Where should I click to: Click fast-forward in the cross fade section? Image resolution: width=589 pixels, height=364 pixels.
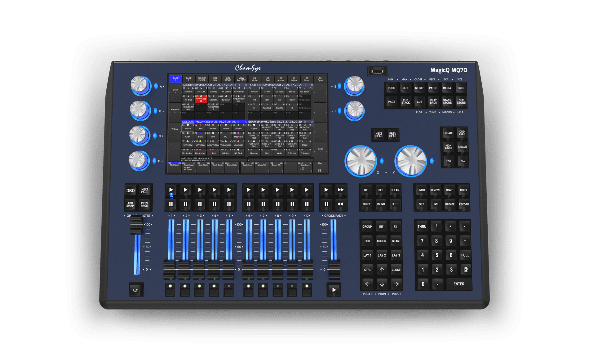pyautogui.click(x=340, y=190)
